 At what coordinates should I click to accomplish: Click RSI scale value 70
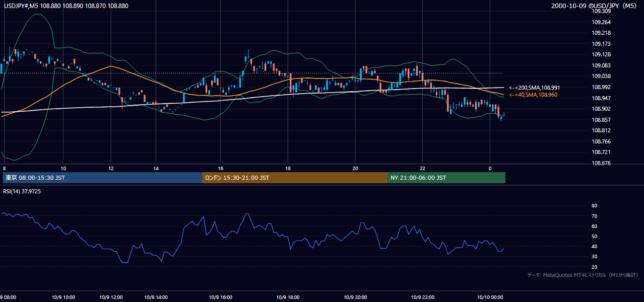pos(594,216)
